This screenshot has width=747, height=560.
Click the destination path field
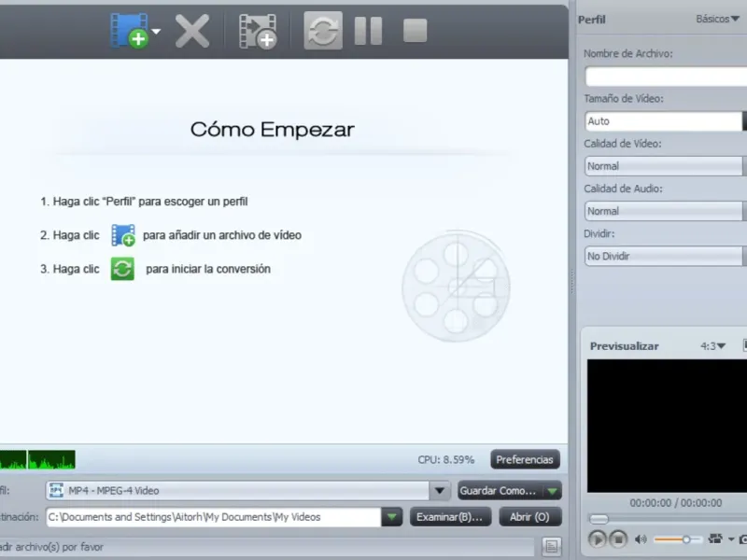pos(213,517)
